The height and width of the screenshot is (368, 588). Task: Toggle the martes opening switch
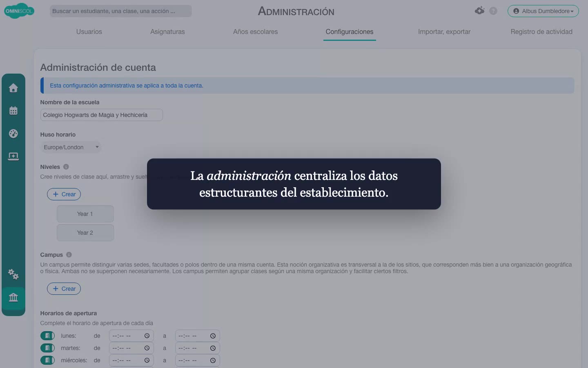coord(47,348)
